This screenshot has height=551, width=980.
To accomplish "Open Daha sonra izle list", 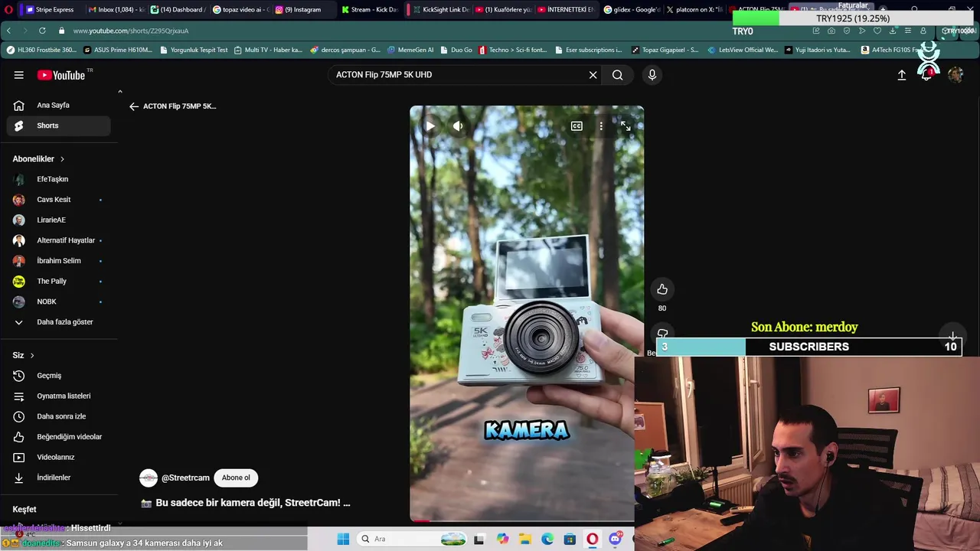I will coord(59,416).
